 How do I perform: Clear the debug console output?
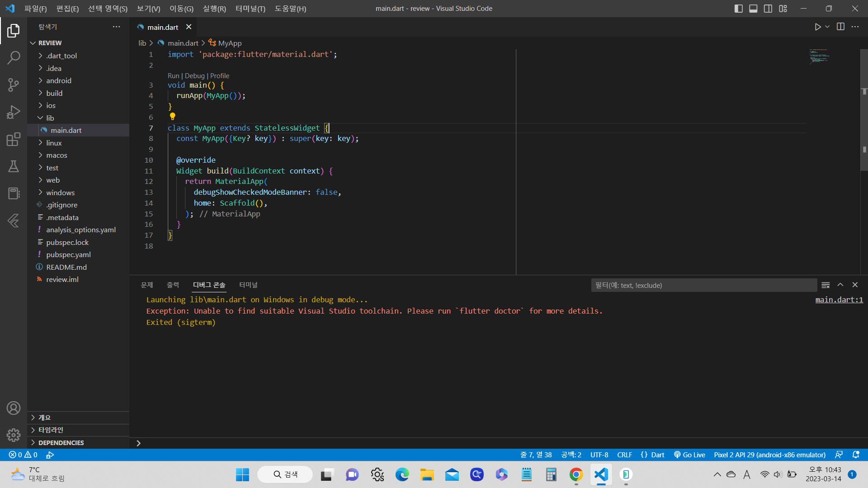826,285
